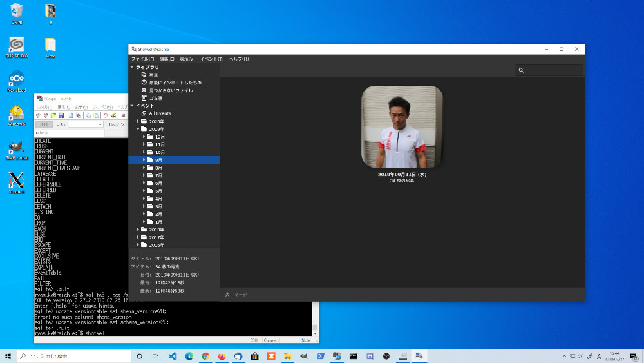Open Google Chrome from the taskbar
The height and width of the screenshot is (363, 644).
205,357
